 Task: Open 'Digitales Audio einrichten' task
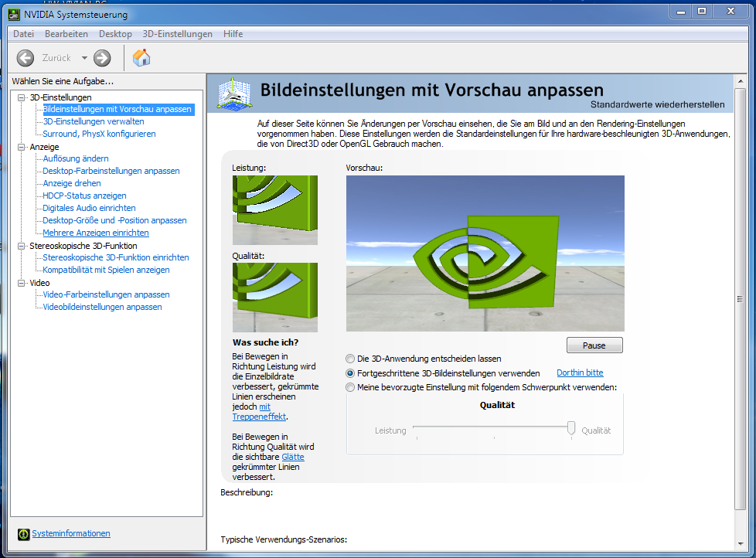coord(89,208)
